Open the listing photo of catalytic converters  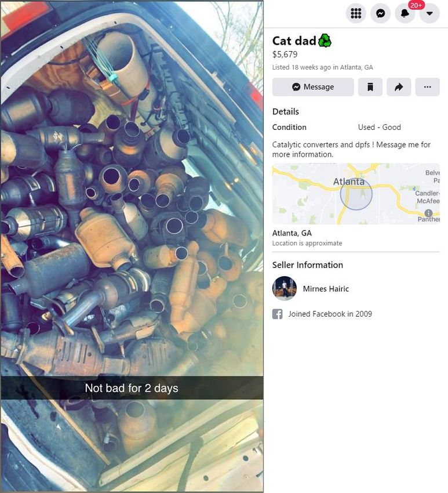point(132,246)
